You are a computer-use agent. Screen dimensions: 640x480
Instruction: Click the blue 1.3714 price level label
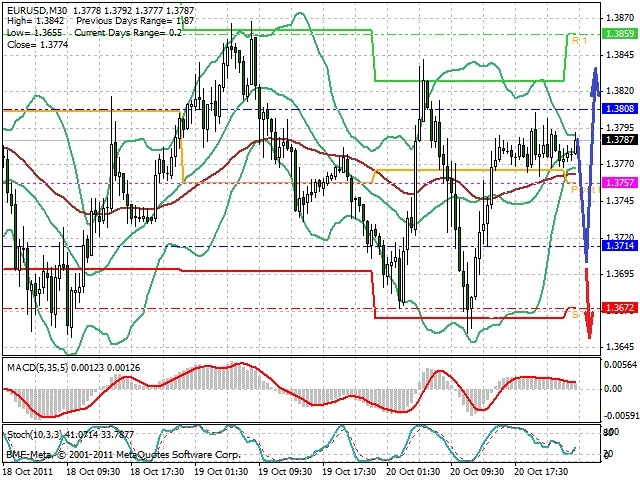pos(620,245)
